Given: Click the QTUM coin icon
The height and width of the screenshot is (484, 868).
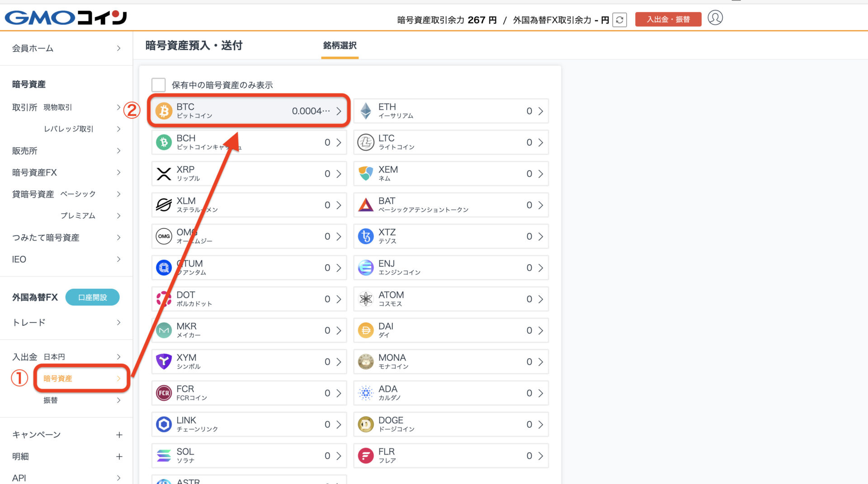Looking at the screenshot, I should point(164,268).
